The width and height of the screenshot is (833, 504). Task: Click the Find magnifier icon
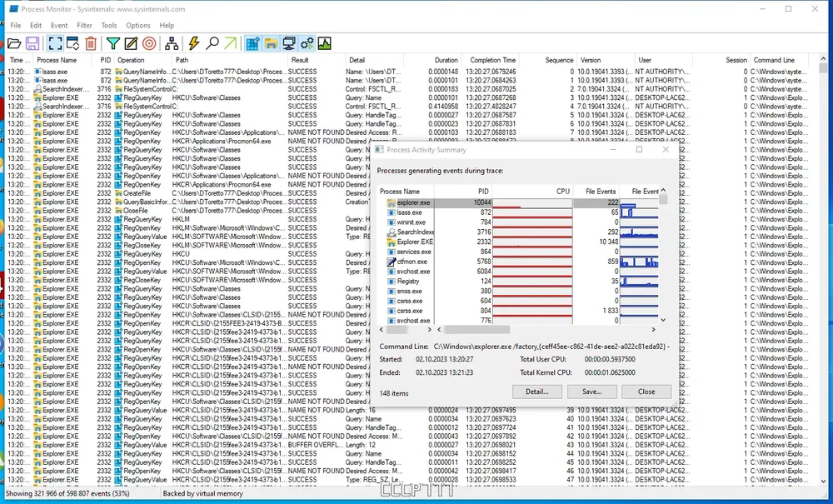click(212, 43)
